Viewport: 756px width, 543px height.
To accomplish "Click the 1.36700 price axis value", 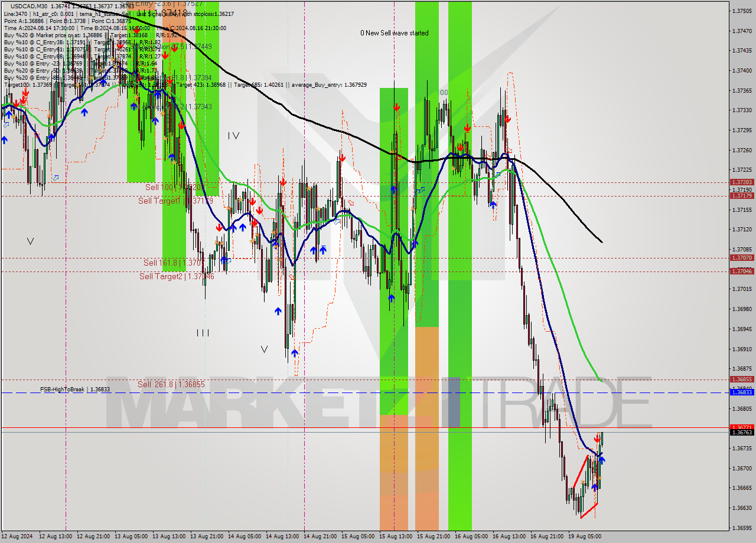I will coord(742,468).
